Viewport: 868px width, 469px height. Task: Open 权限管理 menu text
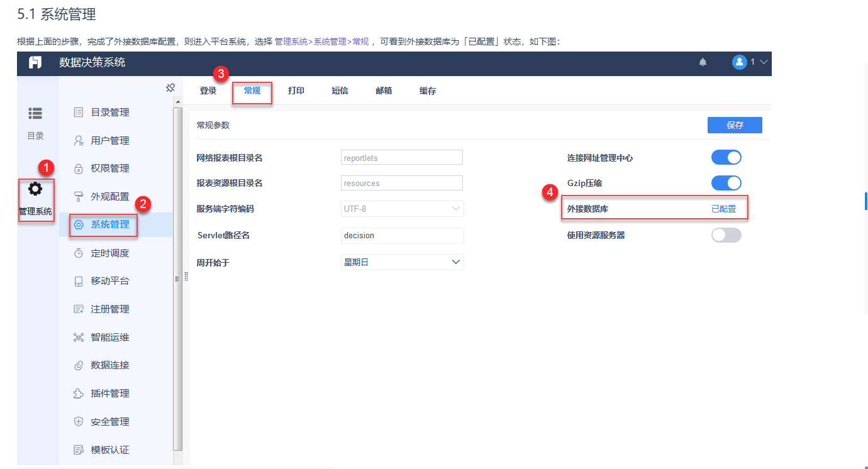pyautogui.click(x=110, y=168)
